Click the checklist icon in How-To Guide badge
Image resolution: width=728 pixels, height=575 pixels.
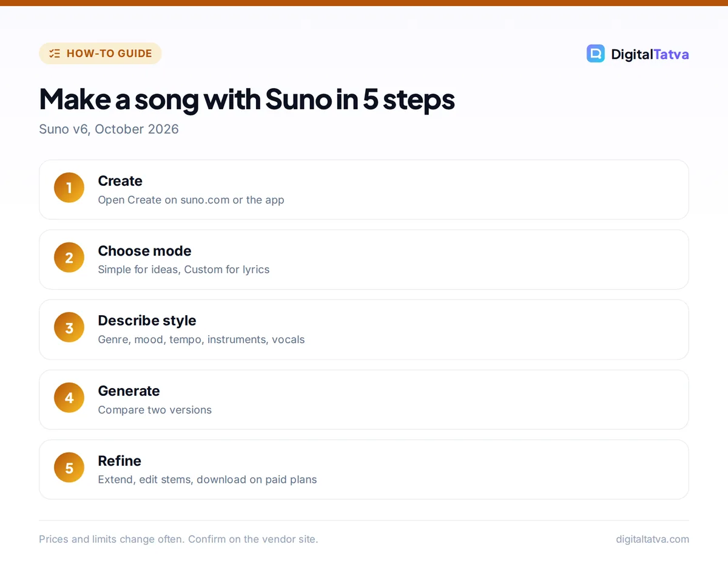click(55, 53)
